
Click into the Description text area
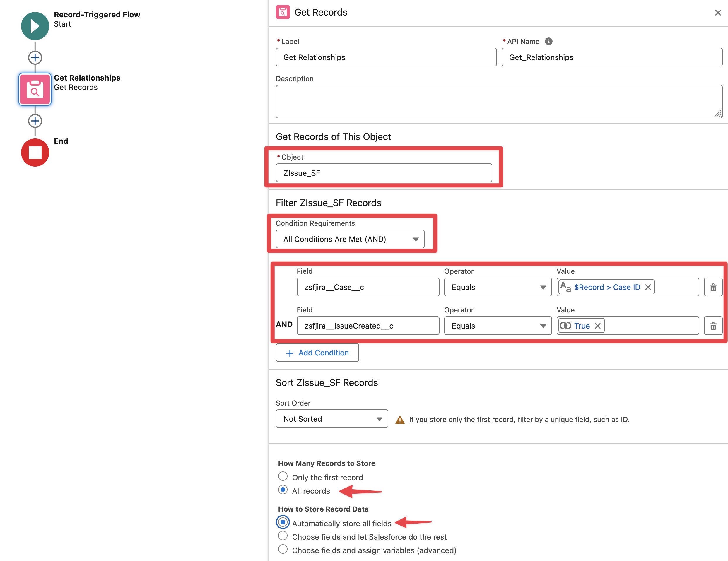[498, 101]
